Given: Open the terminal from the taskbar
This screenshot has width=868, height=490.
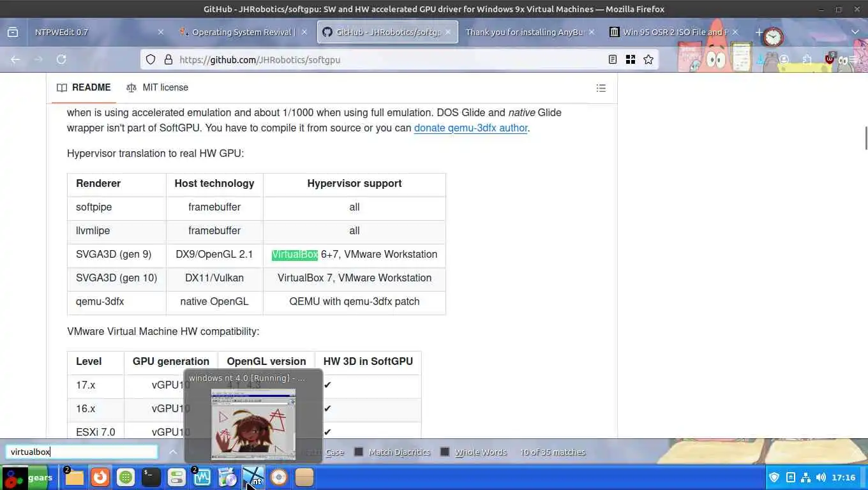Looking at the screenshot, I should [151, 477].
